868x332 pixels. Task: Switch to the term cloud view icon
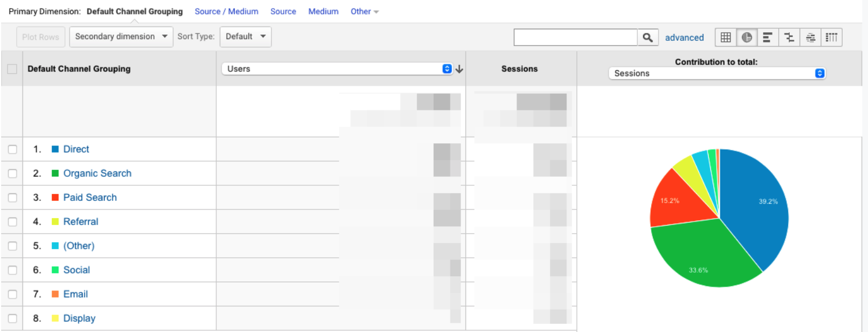pos(810,37)
